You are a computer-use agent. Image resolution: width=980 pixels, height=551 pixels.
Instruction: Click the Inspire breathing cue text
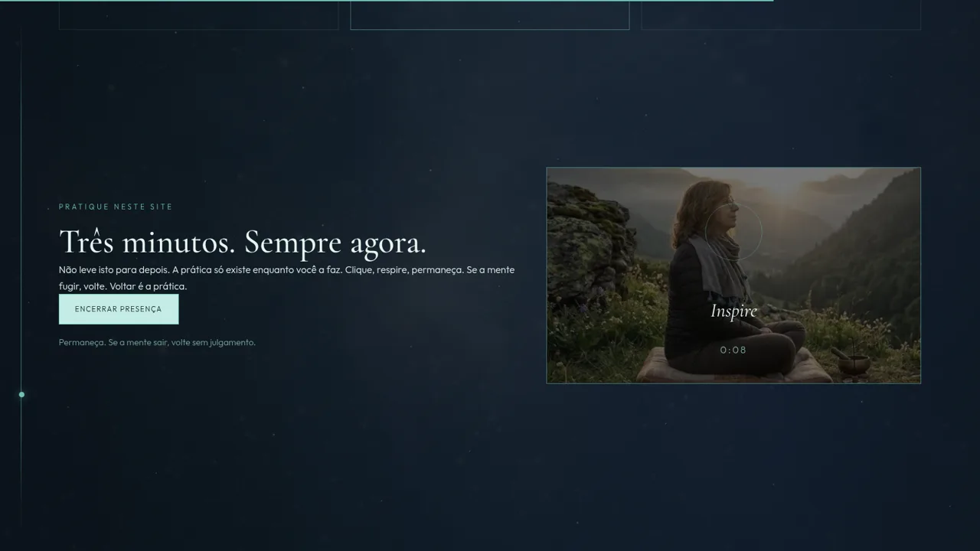pos(733,311)
